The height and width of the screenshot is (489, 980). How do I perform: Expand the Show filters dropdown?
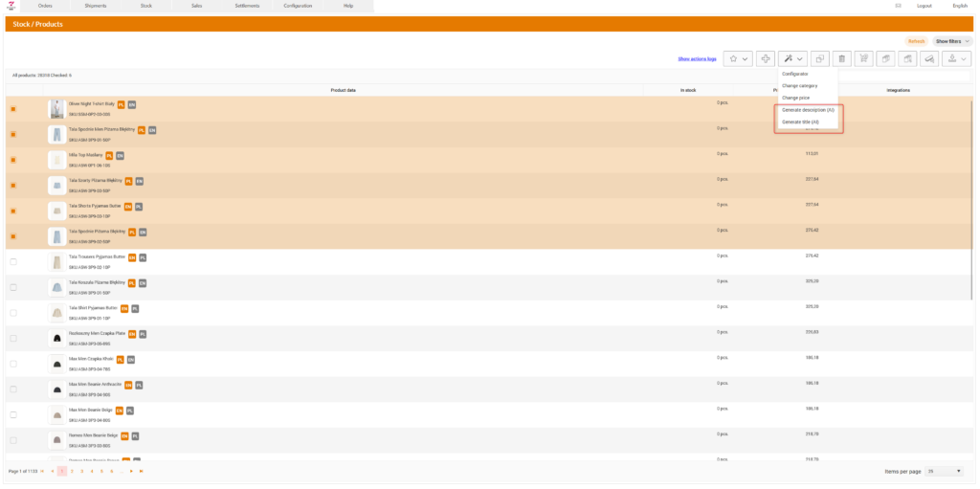click(952, 41)
